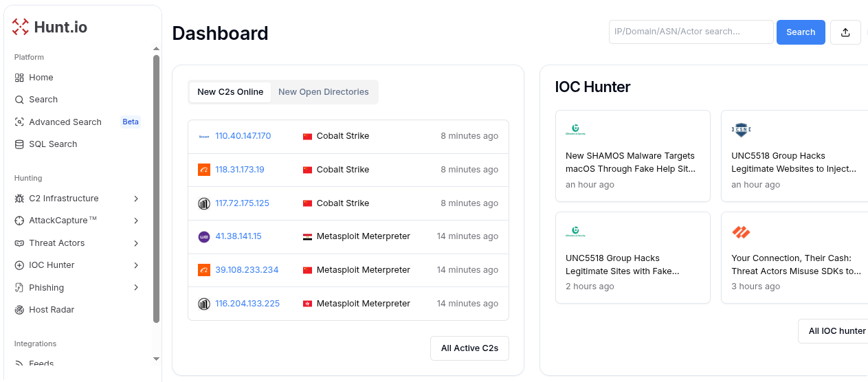Click the Hong Kong flag on 116.204.133.225 row
Screen dimensions: 868x382
point(307,304)
